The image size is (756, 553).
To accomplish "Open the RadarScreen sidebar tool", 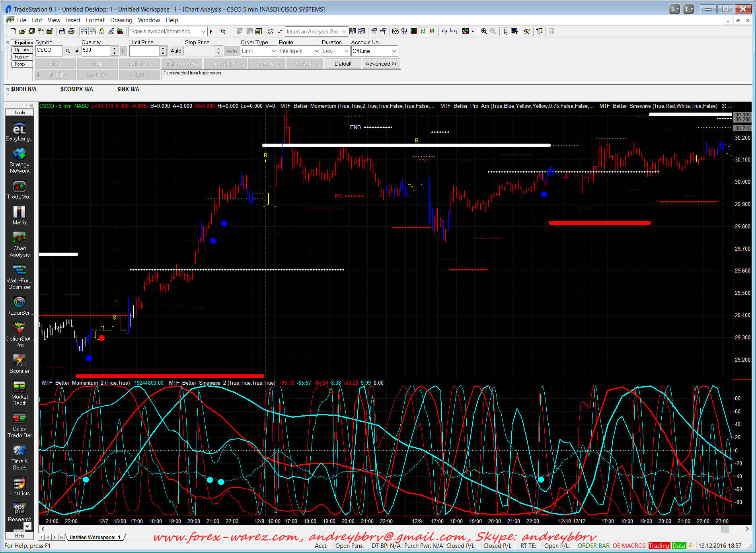I will pos(19,306).
